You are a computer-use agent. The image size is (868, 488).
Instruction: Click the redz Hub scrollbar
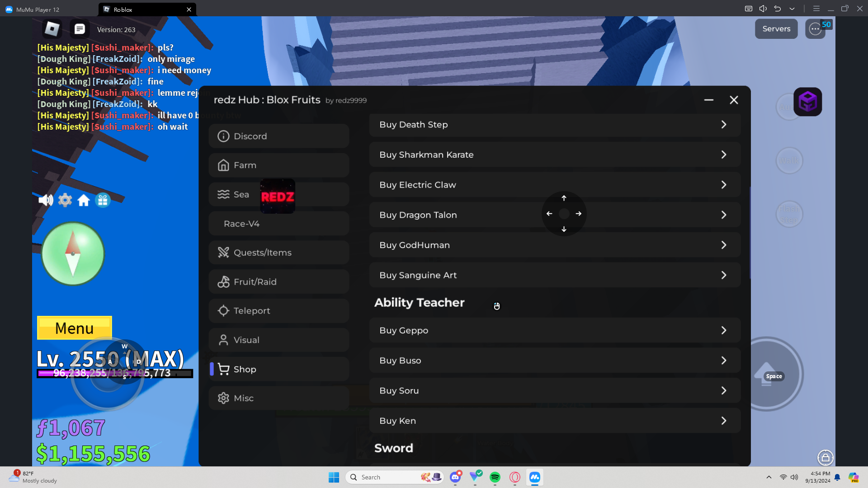pos(750,233)
